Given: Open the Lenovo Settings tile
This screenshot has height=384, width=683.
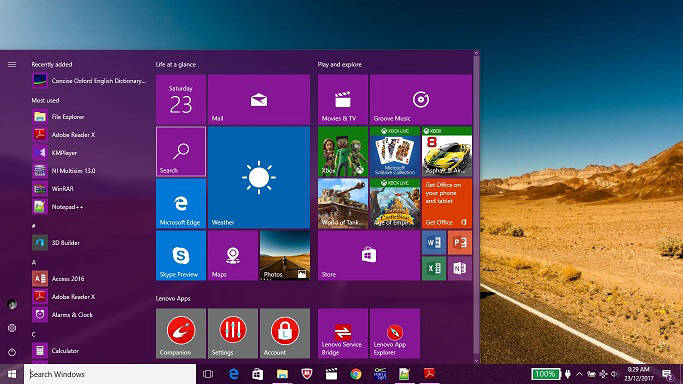Looking at the screenshot, I should coord(233,333).
